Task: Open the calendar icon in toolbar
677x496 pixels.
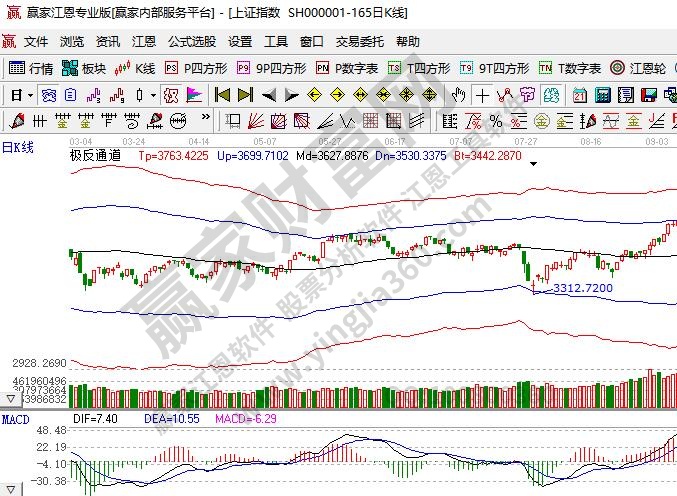Action: point(579,95)
